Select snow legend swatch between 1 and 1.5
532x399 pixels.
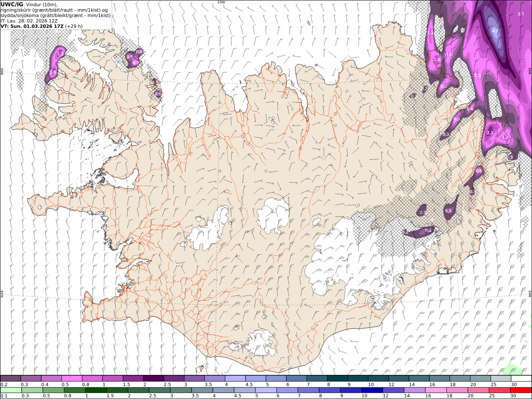click(x=113, y=379)
